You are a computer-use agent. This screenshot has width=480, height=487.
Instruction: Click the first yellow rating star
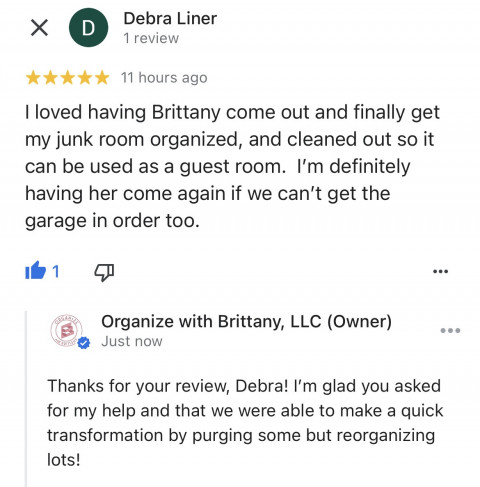(33, 78)
